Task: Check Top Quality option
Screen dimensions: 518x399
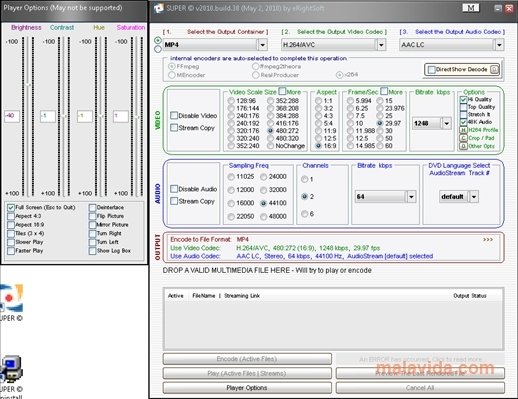Action: pos(463,107)
